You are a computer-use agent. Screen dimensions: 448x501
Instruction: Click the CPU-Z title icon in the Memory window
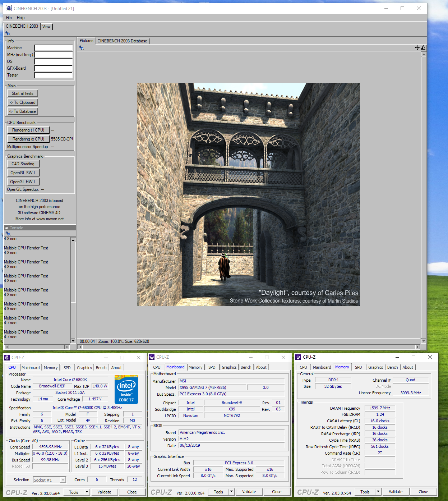click(298, 357)
